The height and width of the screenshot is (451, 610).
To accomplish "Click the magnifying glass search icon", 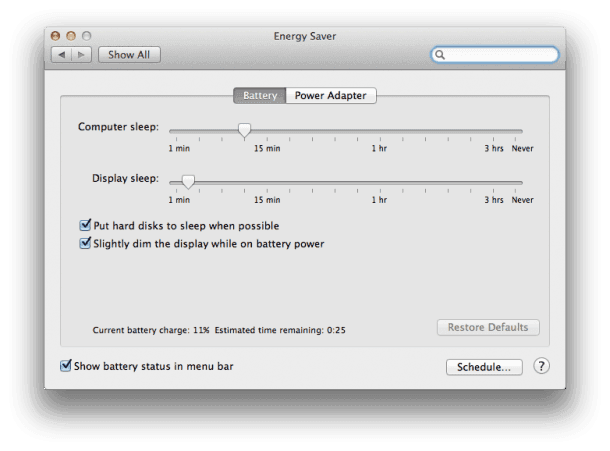I will [x=440, y=55].
